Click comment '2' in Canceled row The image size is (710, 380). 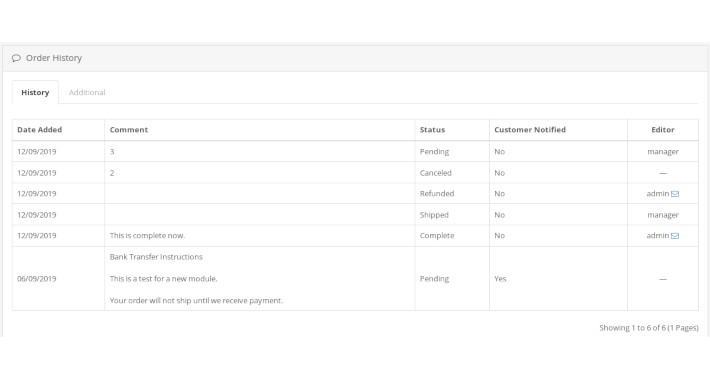[112, 173]
